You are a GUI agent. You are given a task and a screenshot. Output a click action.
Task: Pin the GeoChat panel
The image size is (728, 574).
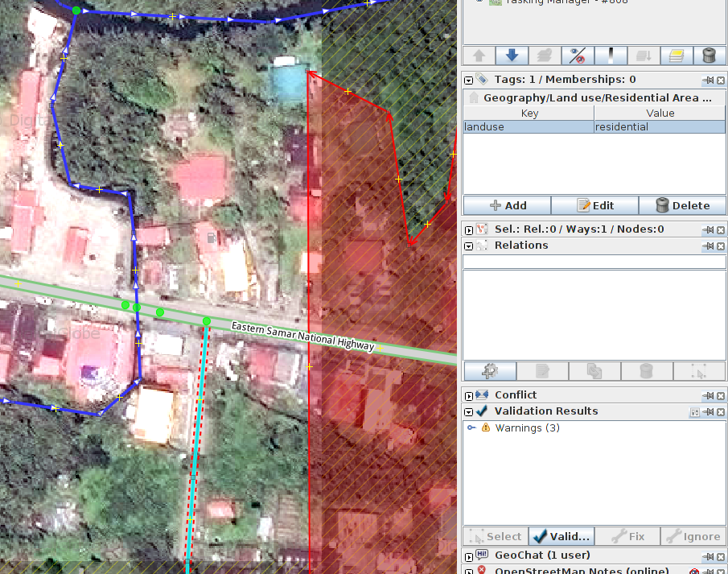pos(708,555)
